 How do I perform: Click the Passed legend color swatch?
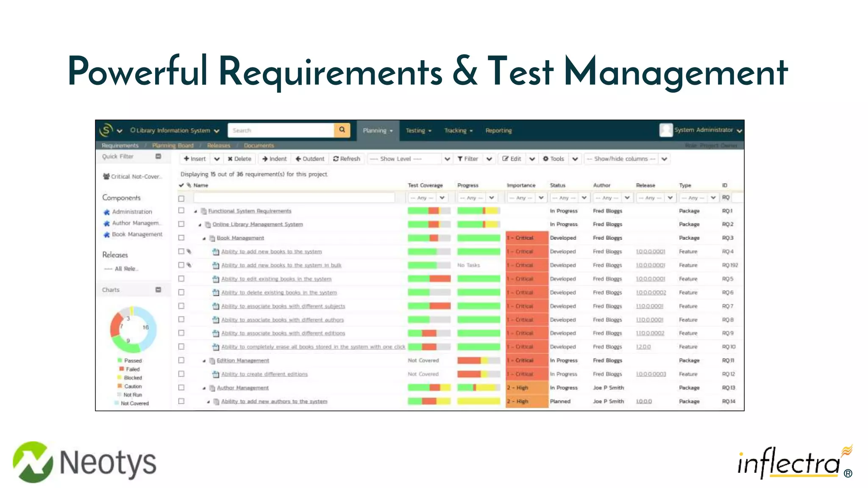[120, 360]
